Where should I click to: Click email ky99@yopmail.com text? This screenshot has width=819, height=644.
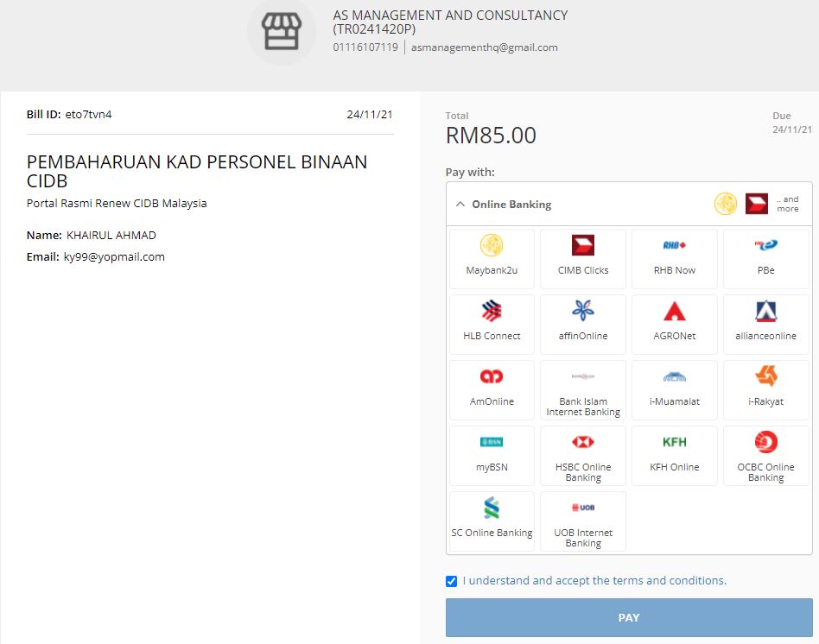(x=114, y=256)
